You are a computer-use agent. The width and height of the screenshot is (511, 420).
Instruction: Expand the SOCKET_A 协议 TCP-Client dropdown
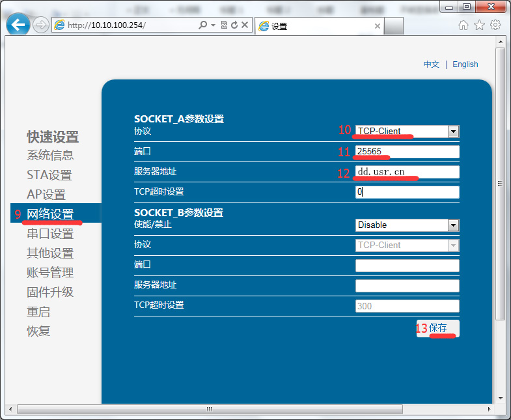coord(453,132)
